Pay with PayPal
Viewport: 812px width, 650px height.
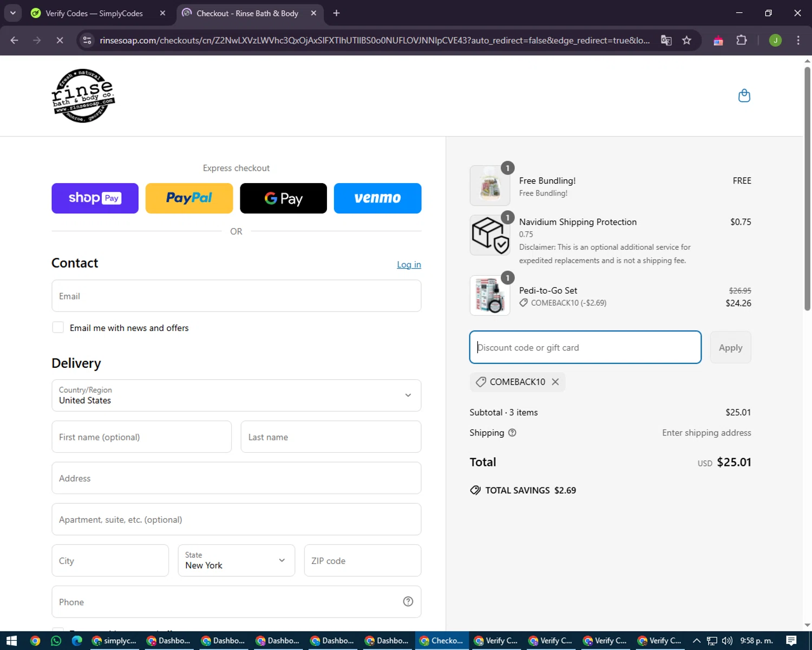[x=189, y=198]
